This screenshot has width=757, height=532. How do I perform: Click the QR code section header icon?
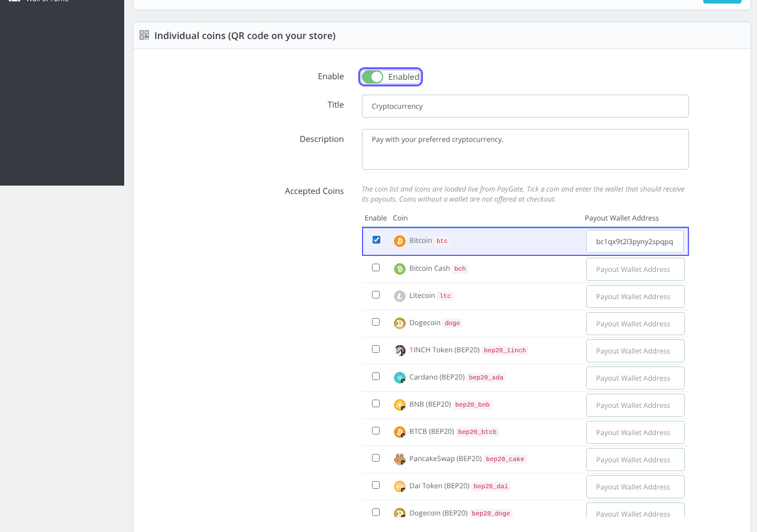144,35
